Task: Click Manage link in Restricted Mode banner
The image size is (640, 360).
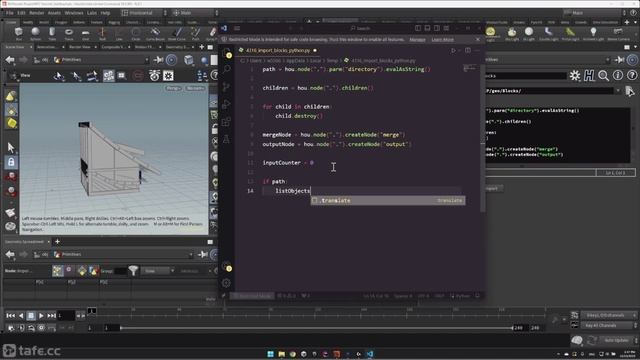Action: 417,40
